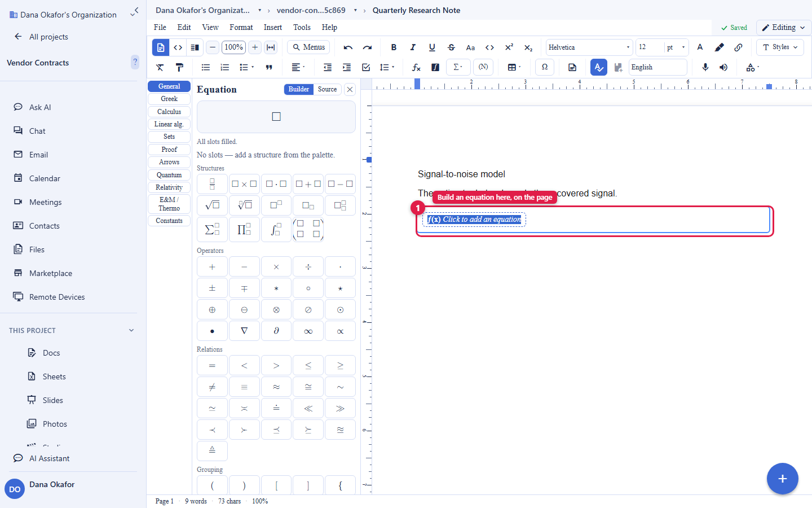Open the Helvetica font family dropdown
812x508 pixels.
click(589, 47)
